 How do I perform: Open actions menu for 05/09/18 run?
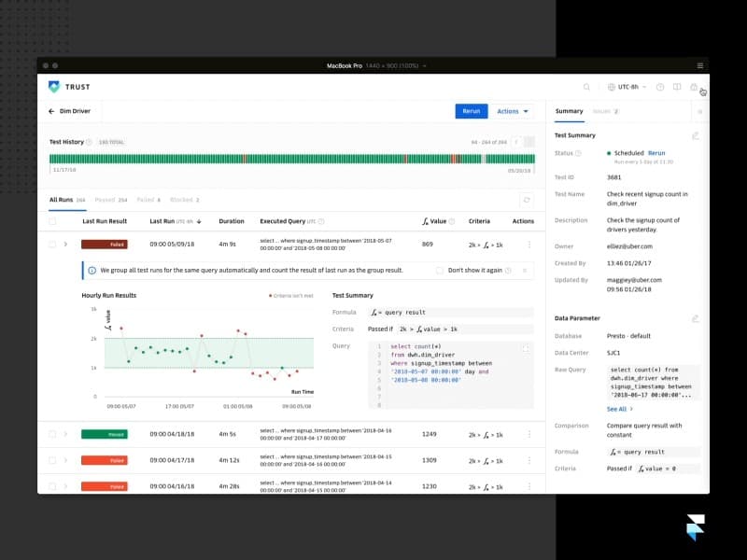click(x=529, y=245)
